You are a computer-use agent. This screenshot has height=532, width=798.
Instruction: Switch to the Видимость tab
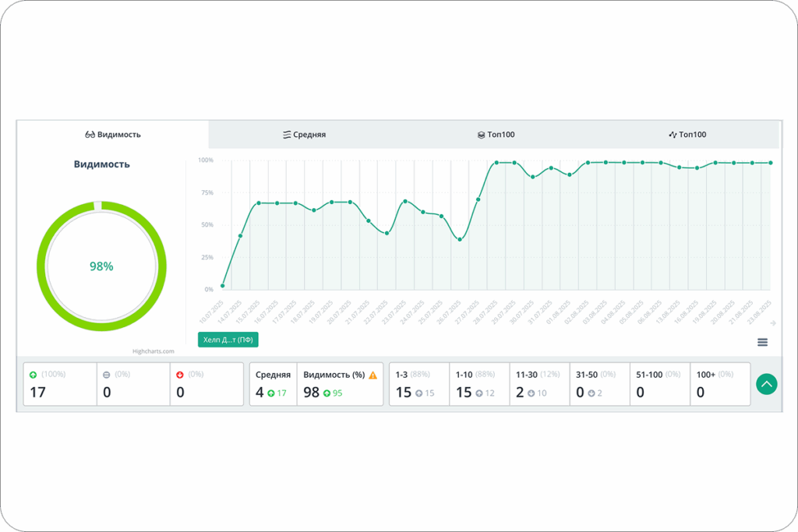(x=113, y=135)
